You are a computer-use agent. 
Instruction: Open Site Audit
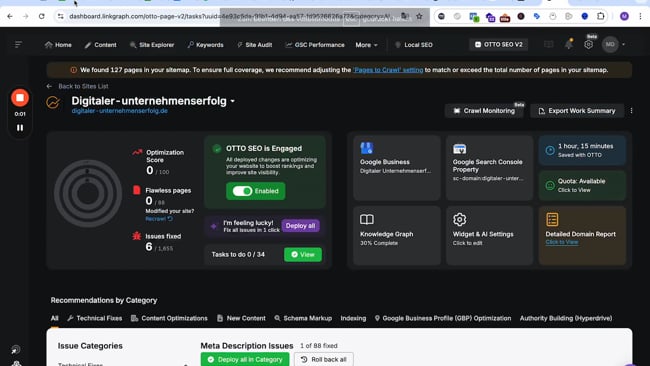coord(254,45)
